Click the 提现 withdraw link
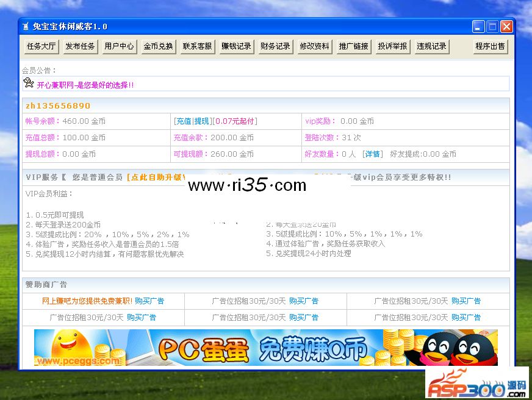The width and height of the screenshot is (532, 400). [201, 121]
